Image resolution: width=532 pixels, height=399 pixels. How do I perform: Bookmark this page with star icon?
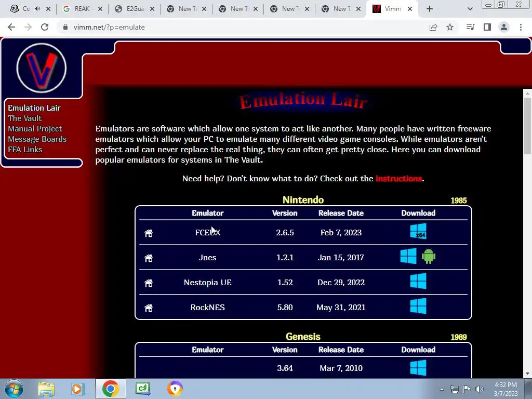coord(450,27)
